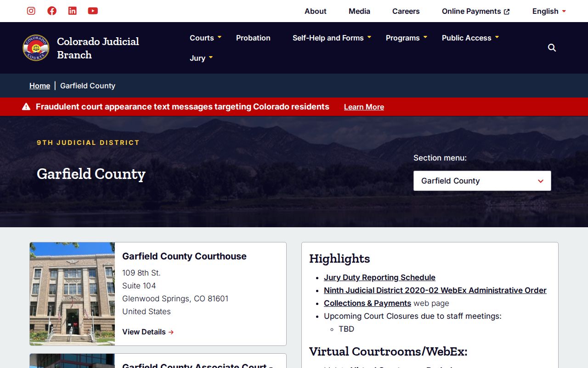Open the 2020-02 WebEx Administrative Order link
Screen dimensions: 588x368
click(435, 290)
